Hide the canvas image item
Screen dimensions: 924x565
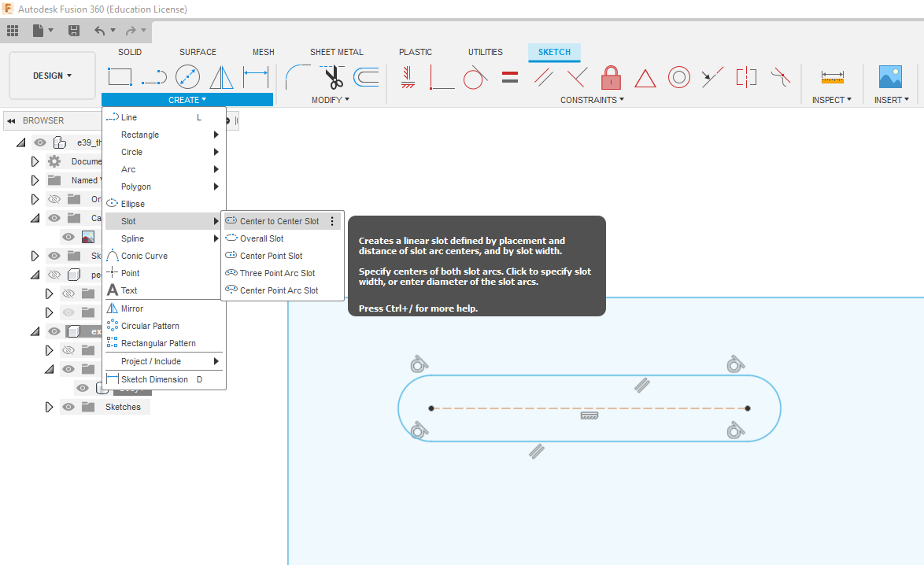68,237
